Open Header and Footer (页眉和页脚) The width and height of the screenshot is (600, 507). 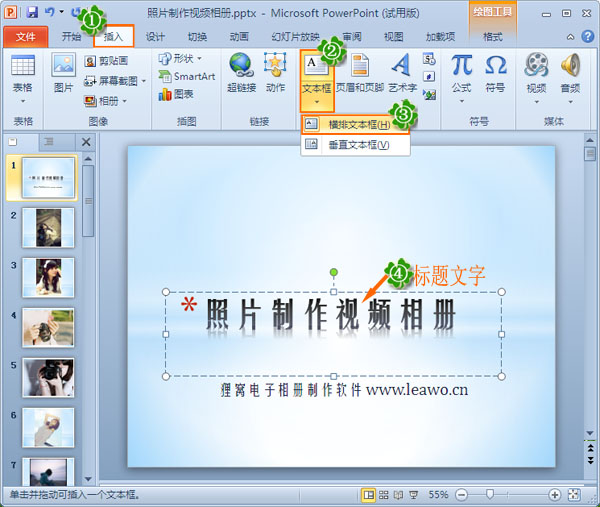click(360, 73)
